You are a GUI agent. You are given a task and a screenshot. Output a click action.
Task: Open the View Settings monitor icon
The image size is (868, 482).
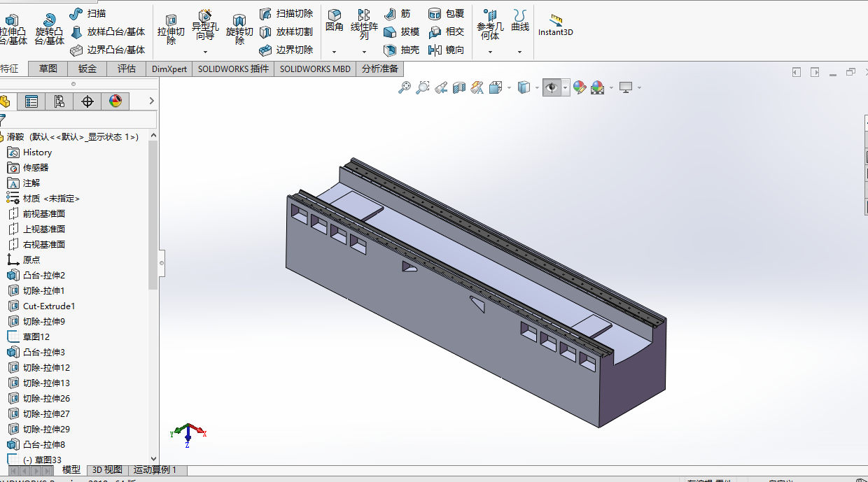click(626, 87)
